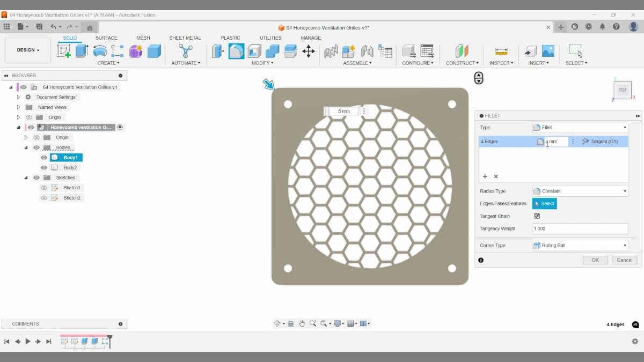Play the timeline animation
Screen dimensions: 644x362
[28, 341]
